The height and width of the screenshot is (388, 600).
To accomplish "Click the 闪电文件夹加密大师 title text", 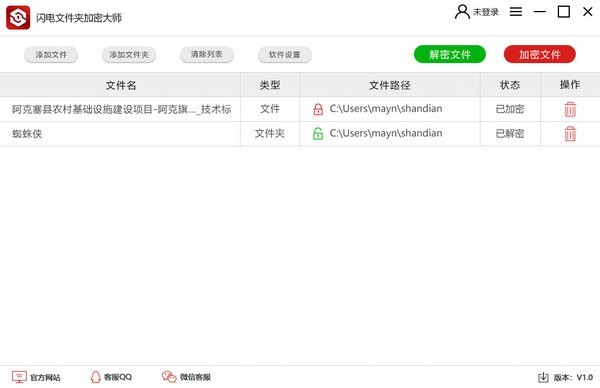I will 79,18.
